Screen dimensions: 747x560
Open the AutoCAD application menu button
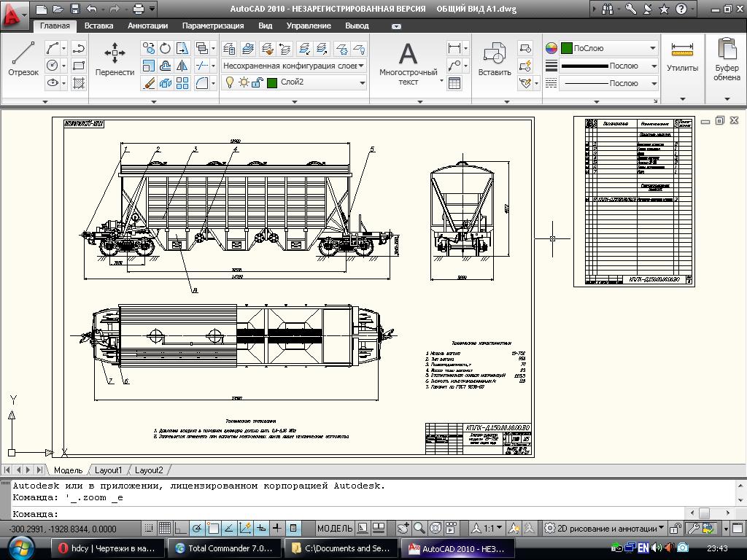13,15
